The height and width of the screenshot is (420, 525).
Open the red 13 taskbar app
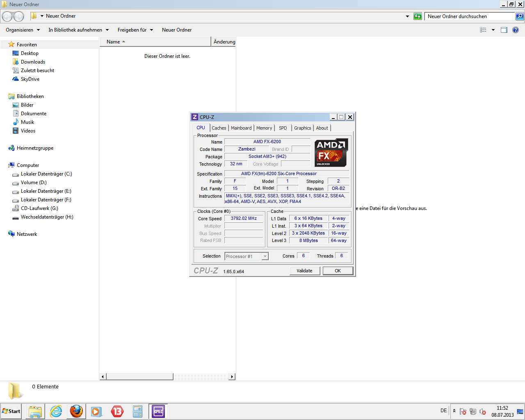[x=117, y=411]
